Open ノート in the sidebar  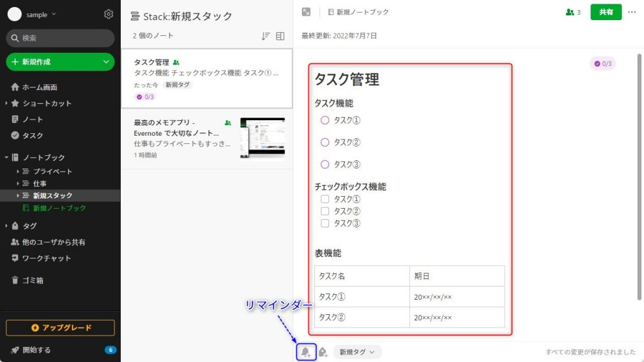[33, 119]
